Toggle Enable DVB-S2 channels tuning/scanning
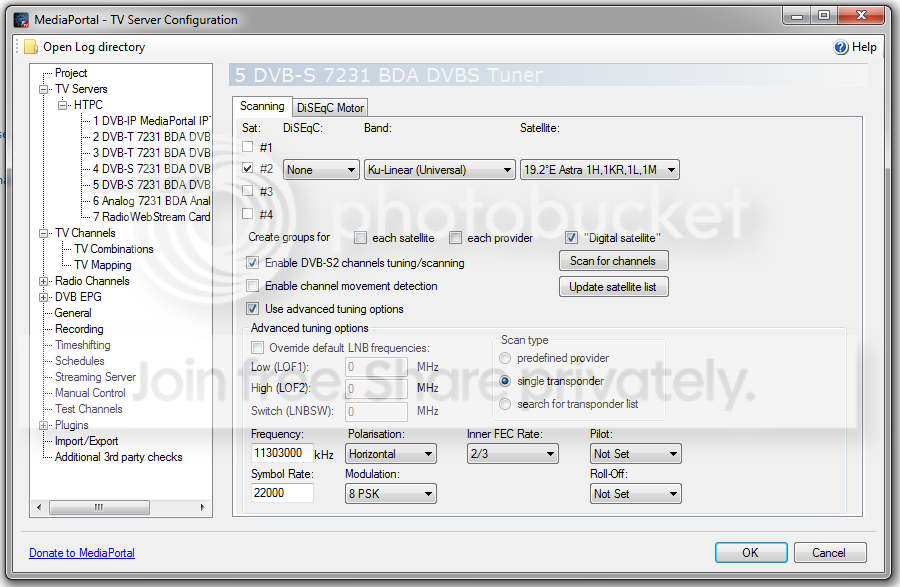The height and width of the screenshot is (587, 900). pyautogui.click(x=252, y=263)
